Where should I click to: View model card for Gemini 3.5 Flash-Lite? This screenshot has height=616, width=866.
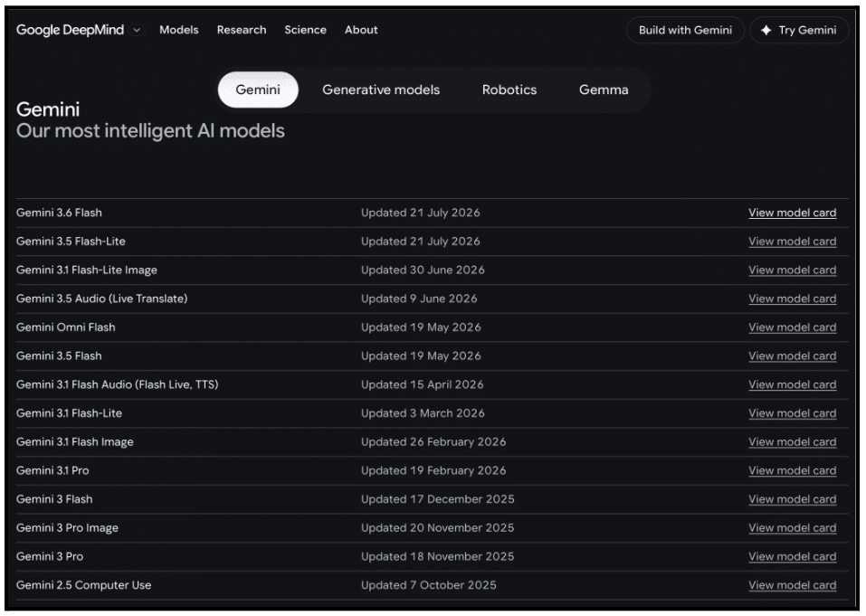793,242
